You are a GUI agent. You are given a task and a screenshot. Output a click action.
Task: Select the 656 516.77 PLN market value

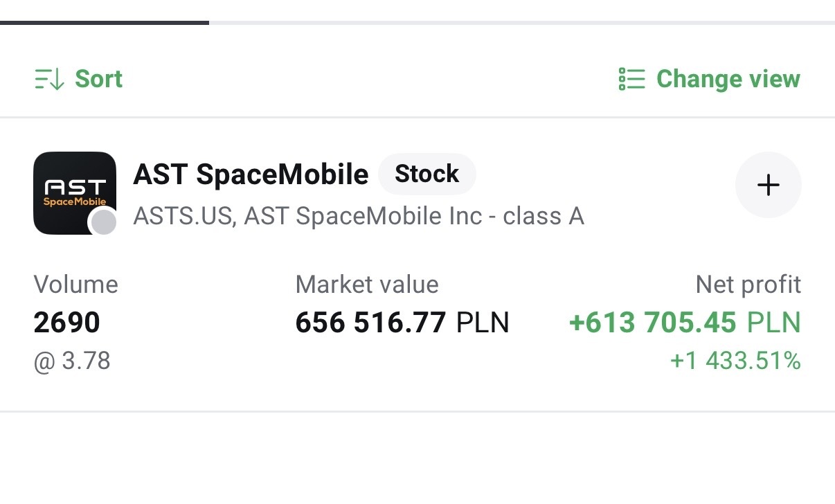click(x=402, y=323)
